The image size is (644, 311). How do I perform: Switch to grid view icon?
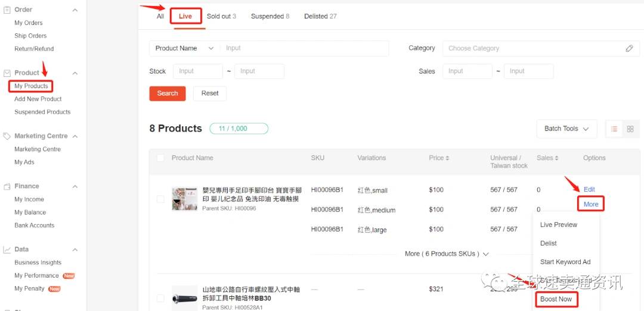630,129
